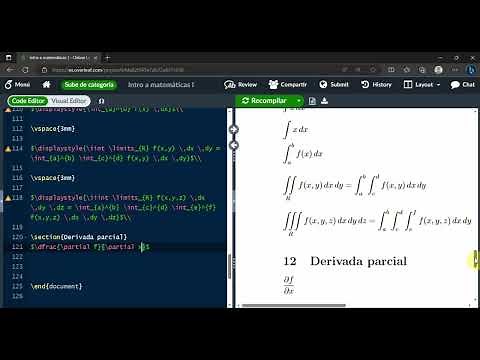Viewport: 480px width, 360px height.
Task: Download the PDF
Action: tap(324, 101)
